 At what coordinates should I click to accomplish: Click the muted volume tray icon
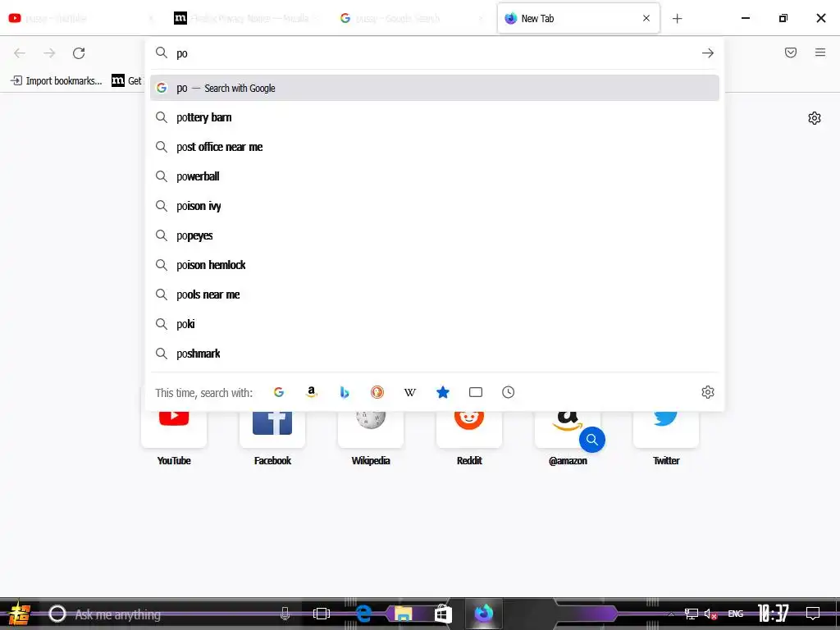tap(710, 614)
